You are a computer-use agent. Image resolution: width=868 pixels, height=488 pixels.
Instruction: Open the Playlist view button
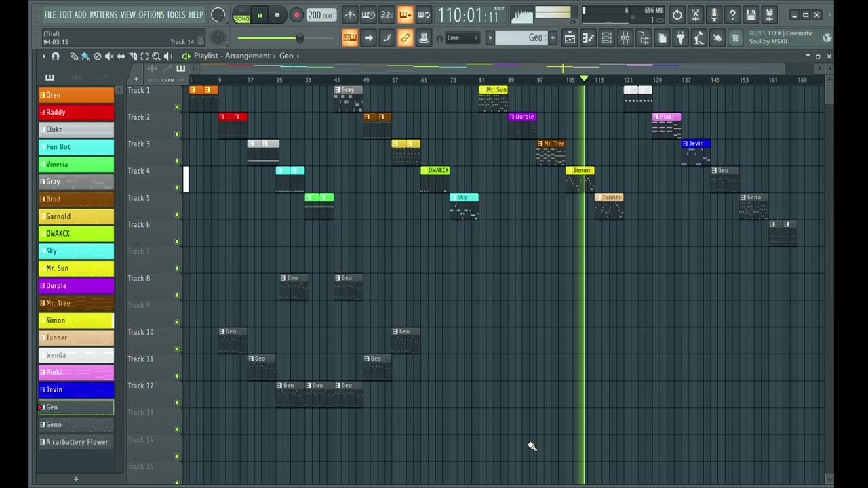570,38
